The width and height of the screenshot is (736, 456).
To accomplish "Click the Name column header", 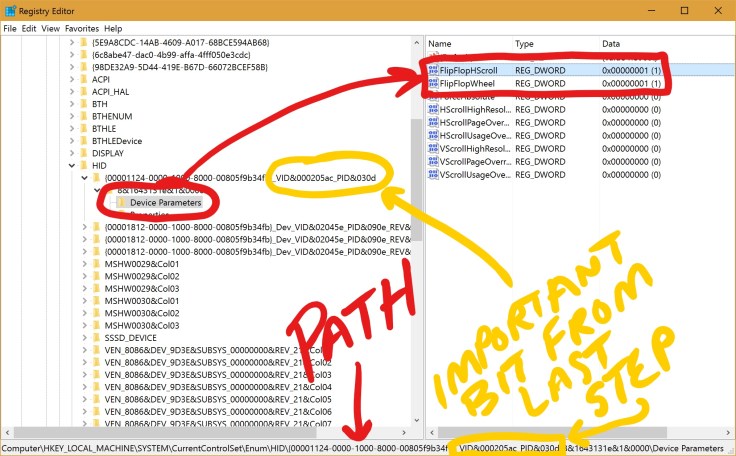I will point(440,45).
